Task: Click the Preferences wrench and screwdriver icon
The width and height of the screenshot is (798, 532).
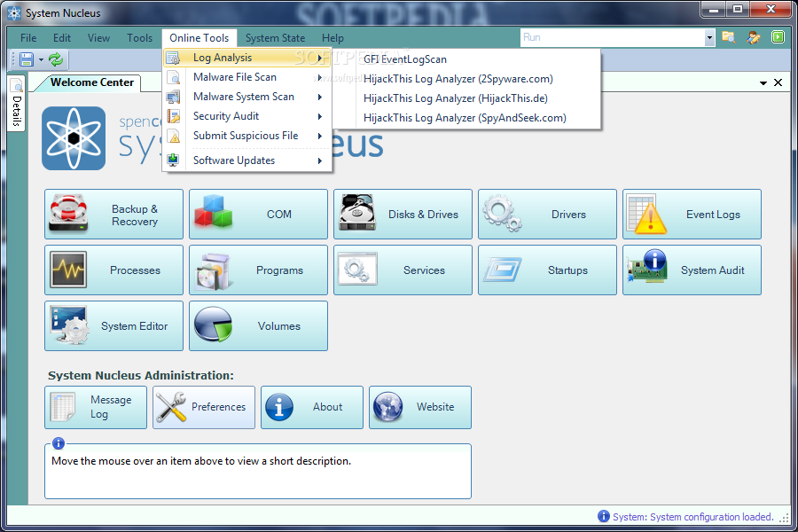Action: [x=171, y=407]
